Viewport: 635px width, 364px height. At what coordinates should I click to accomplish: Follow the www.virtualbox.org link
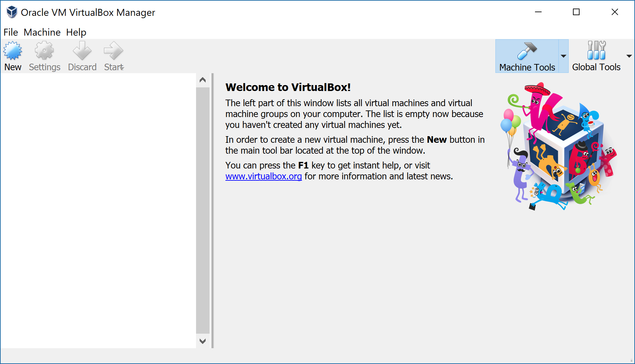pos(263,176)
